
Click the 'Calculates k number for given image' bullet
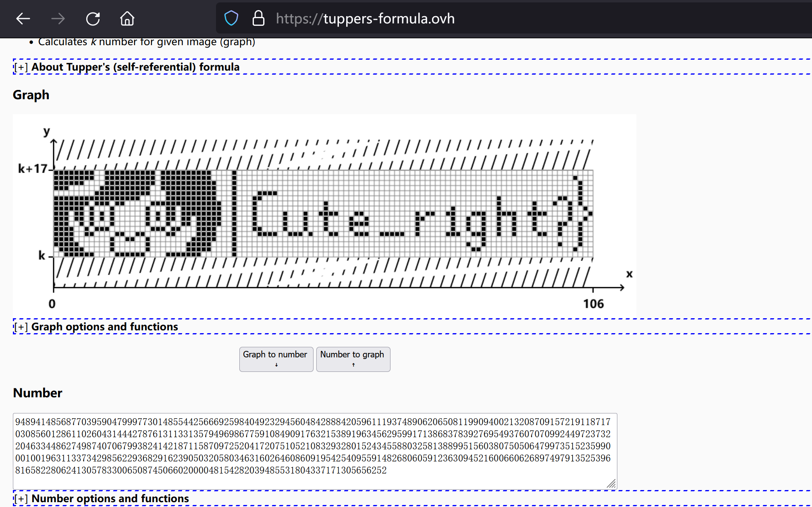(x=147, y=42)
